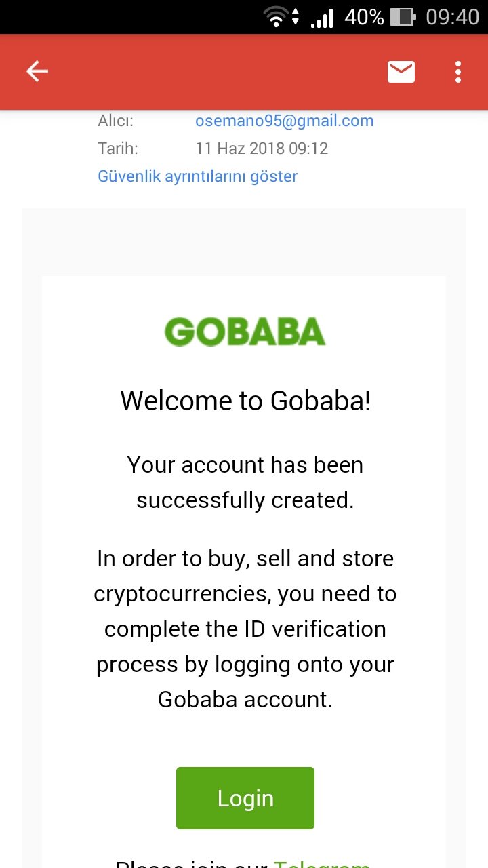
Task: Tap the battery percentage 40%
Action: point(364,17)
